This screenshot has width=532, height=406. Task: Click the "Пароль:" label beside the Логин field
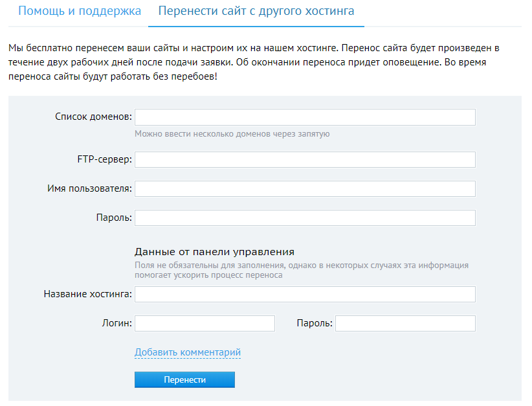315,323
